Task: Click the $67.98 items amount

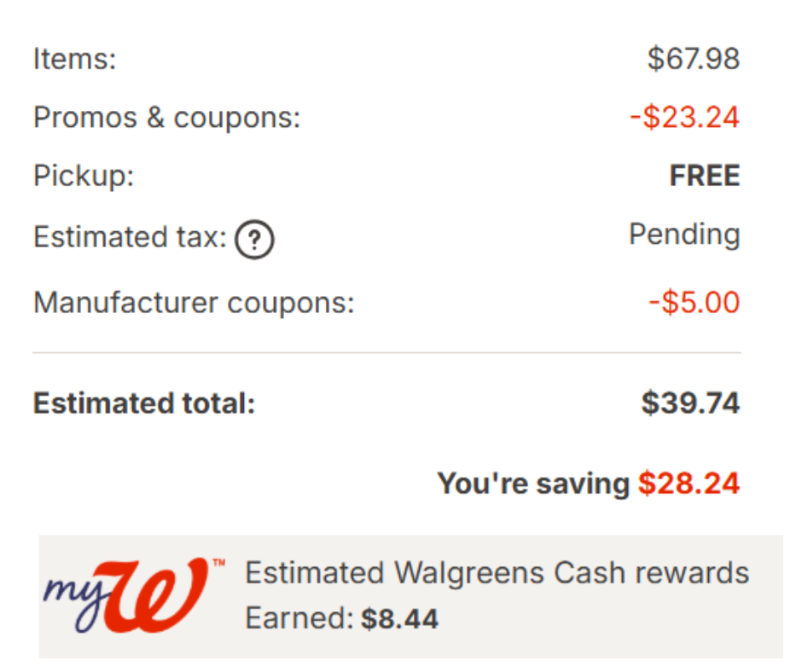Action: 693,60
